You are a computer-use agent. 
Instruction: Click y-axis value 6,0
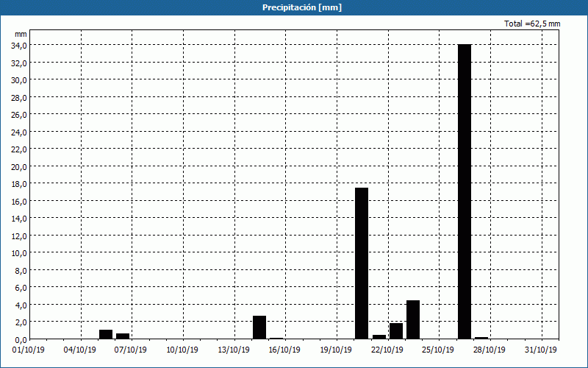click(21, 288)
